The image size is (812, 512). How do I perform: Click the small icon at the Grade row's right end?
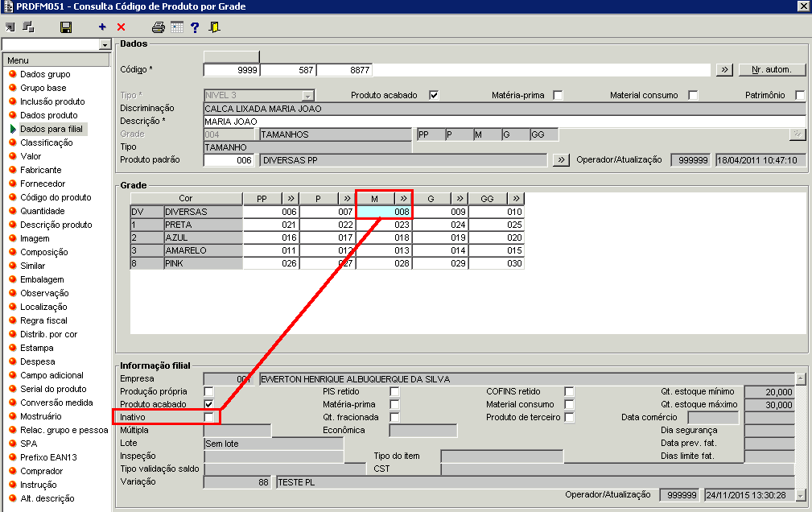click(798, 134)
